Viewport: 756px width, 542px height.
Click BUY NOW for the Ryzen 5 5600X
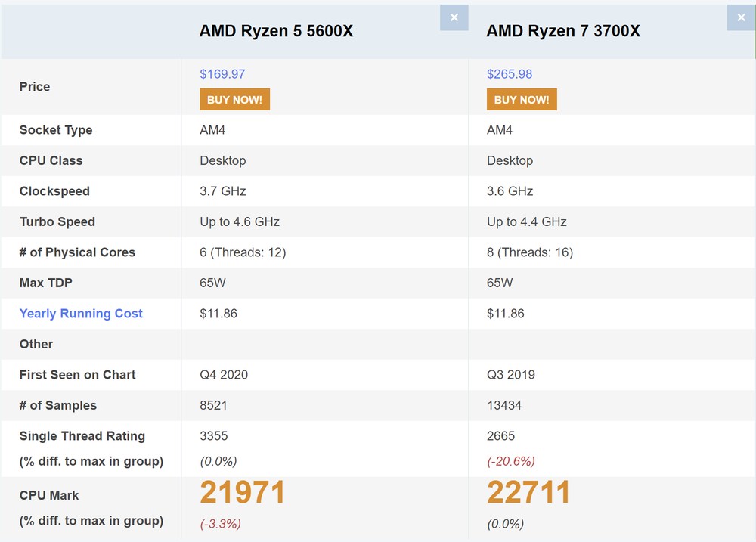tap(234, 99)
